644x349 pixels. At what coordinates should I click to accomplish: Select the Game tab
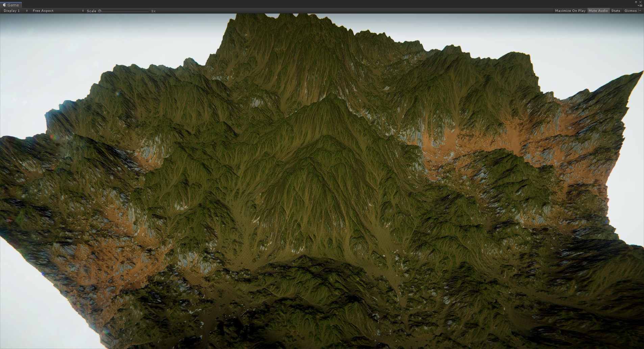click(11, 5)
